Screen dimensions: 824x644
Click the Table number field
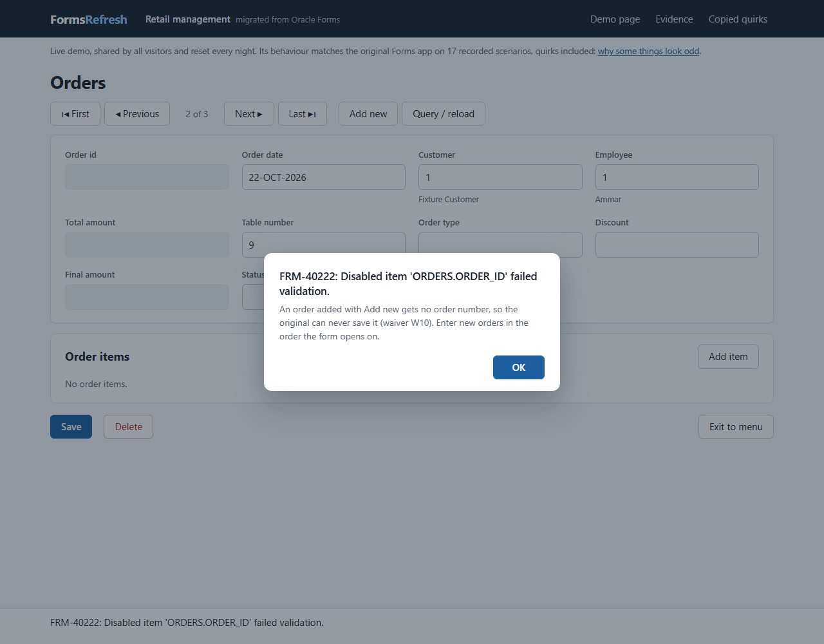click(324, 243)
